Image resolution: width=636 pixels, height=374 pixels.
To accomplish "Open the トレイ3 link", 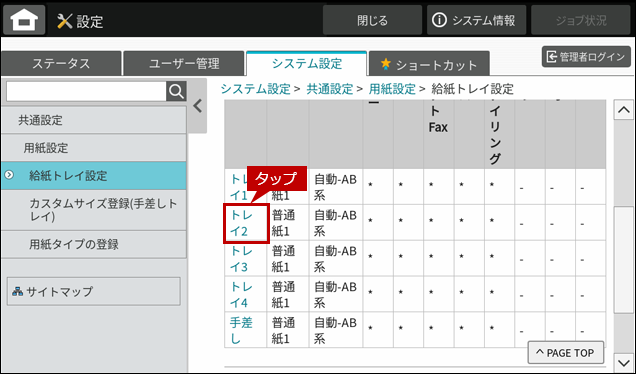I will [x=241, y=258].
